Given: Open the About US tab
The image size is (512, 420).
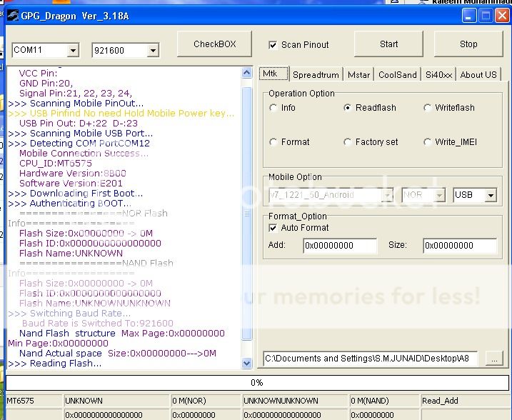Looking at the screenshot, I should (x=478, y=75).
